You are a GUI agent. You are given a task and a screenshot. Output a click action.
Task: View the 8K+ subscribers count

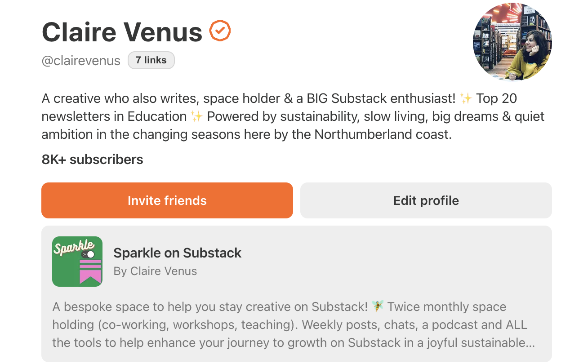(92, 159)
